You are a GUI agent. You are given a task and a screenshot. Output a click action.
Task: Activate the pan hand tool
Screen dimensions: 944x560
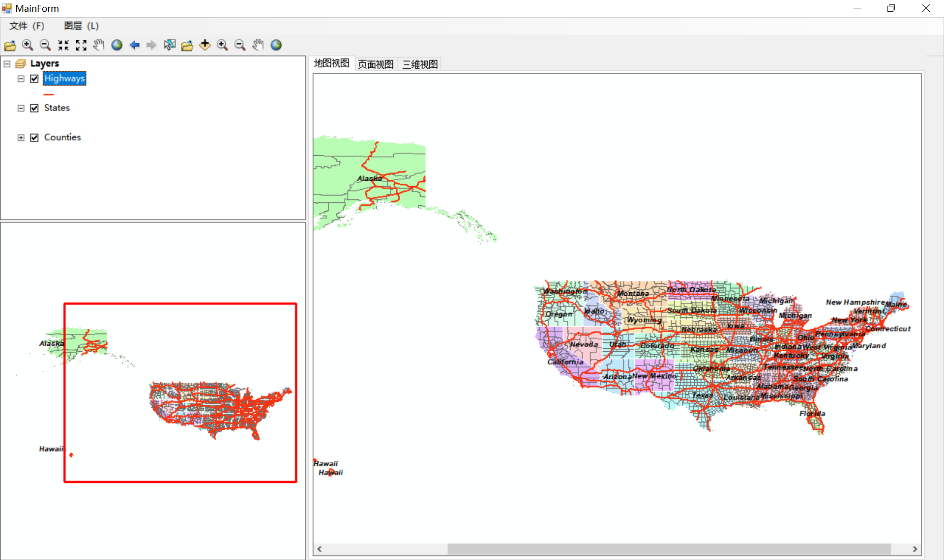click(99, 45)
